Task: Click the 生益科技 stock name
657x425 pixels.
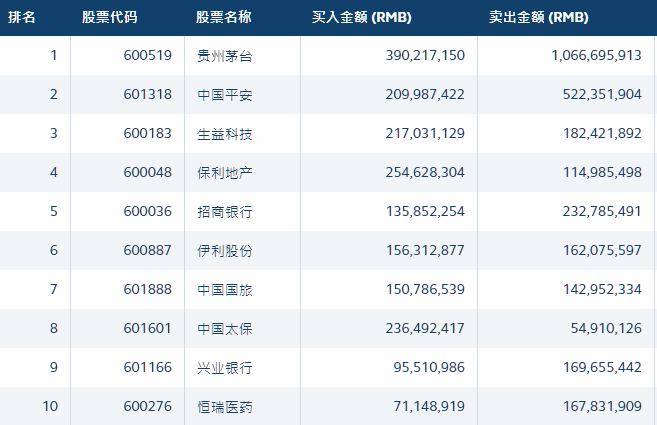Action: click(x=226, y=134)
